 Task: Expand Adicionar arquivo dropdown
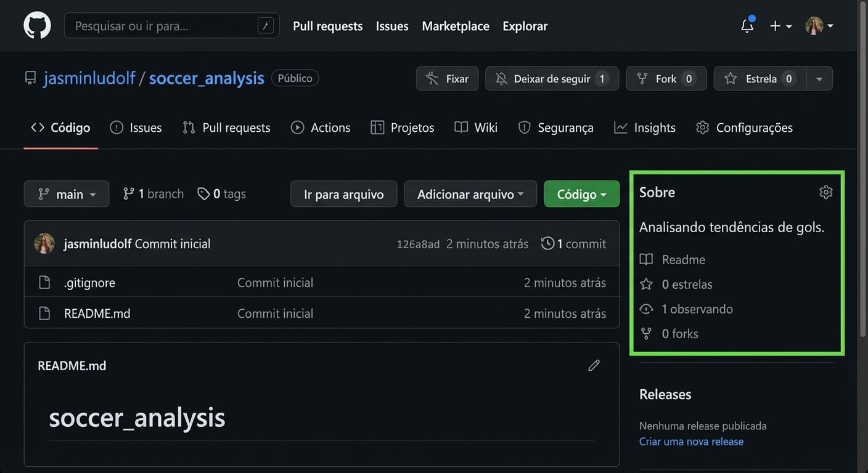tap(470, 194)
